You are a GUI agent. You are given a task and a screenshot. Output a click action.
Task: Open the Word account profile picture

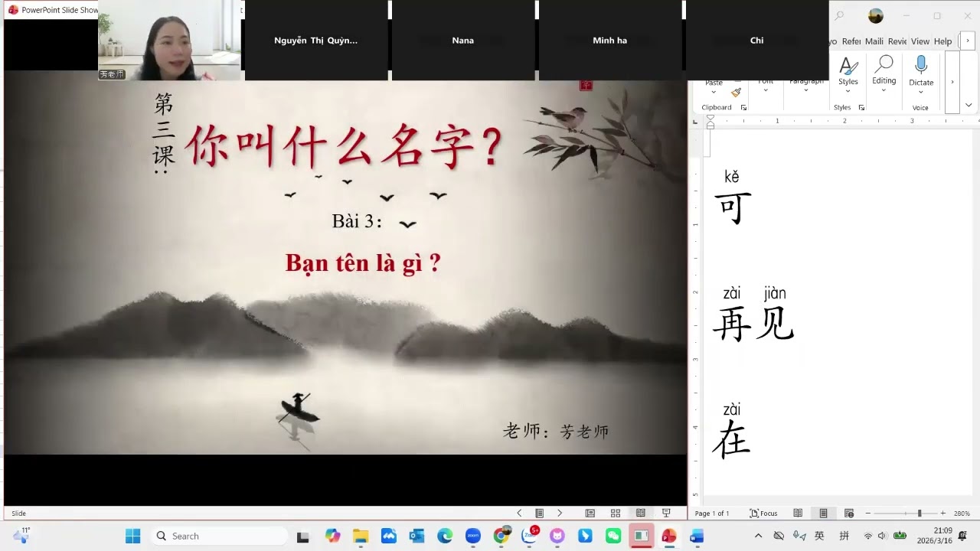[x=876, y=16]
